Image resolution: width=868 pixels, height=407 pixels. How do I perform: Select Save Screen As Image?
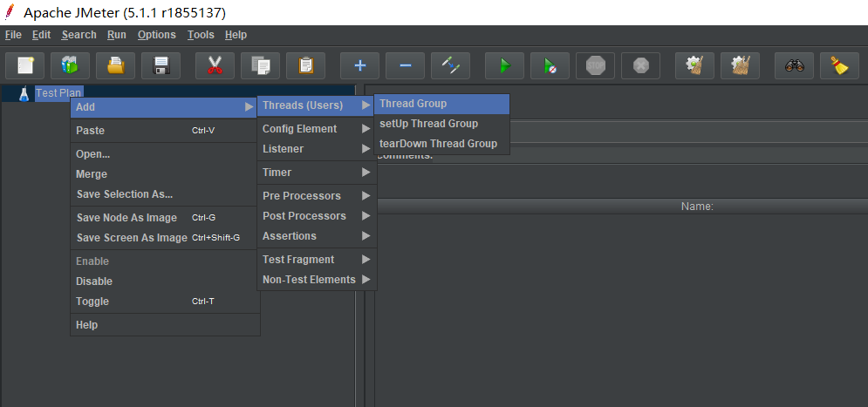165,238
